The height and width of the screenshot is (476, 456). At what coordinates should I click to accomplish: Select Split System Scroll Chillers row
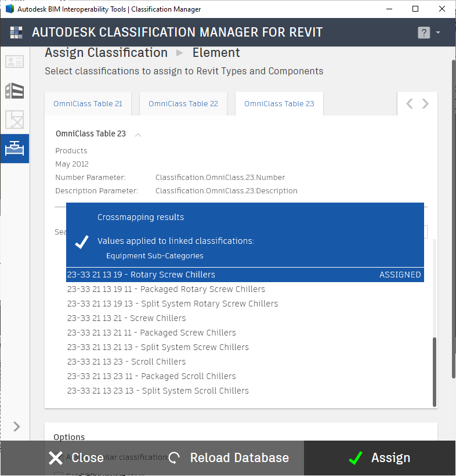coord(245,391)
